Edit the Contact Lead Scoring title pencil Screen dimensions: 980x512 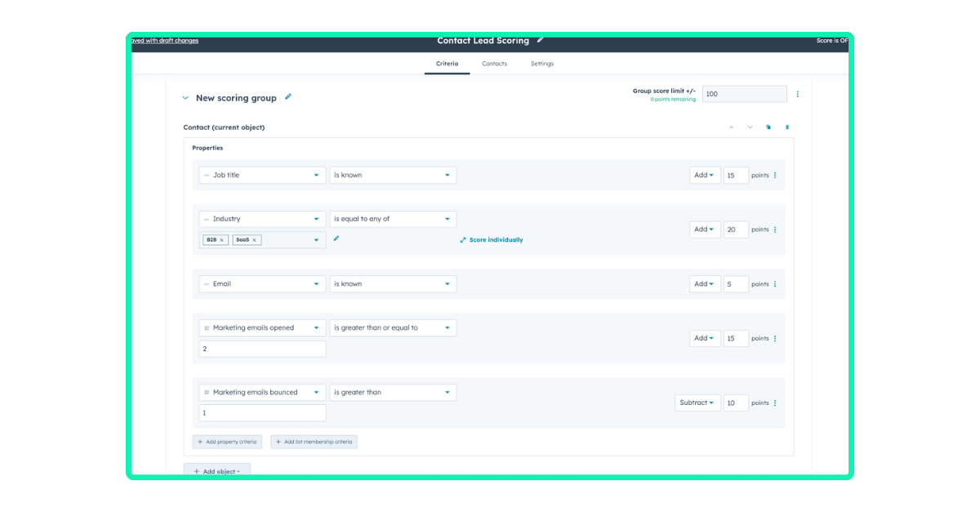pyautogui.click(x=541, y=40)
